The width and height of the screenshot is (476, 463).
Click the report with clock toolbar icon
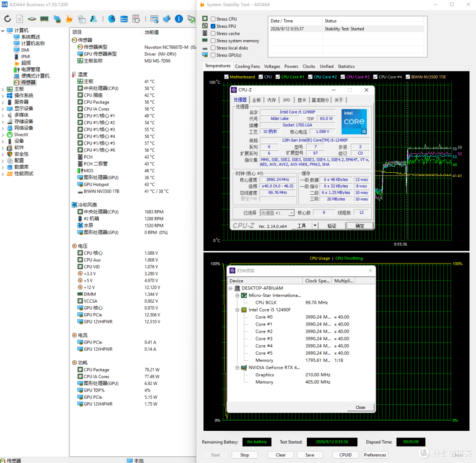(x=136, y=19)
